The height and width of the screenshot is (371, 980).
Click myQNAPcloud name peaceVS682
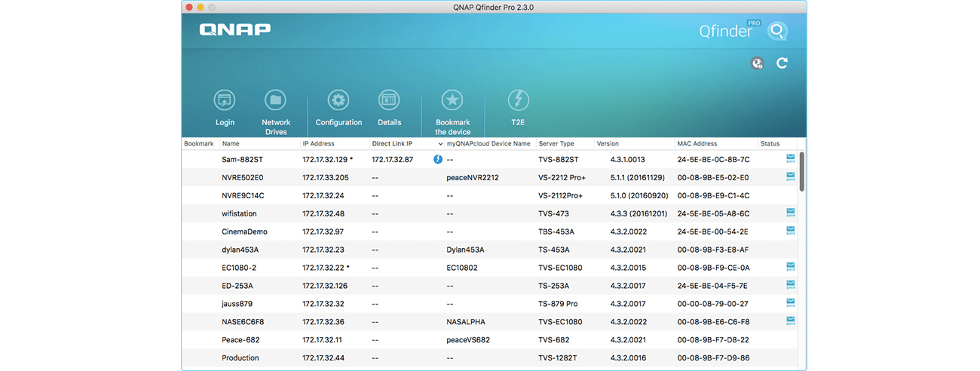coord(468,340)
